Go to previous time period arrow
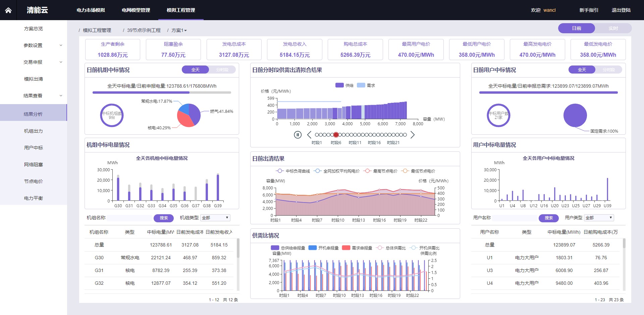The image size is (644, 315). pyautogui.click(x=309, y=135)
